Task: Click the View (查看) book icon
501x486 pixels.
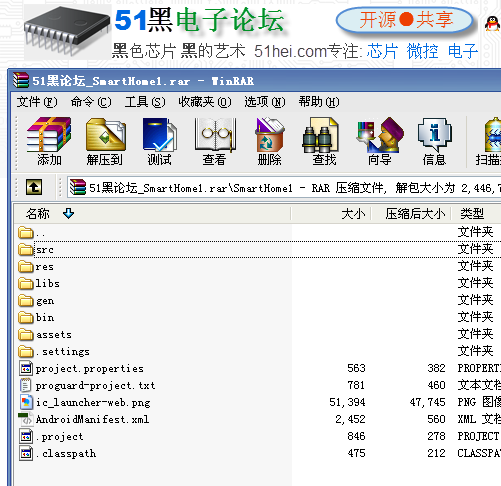Action: (x=215, y=135)
